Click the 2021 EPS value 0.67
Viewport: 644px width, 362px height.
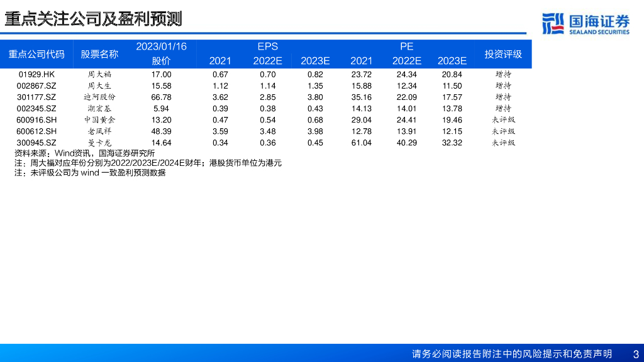(220, 74)
